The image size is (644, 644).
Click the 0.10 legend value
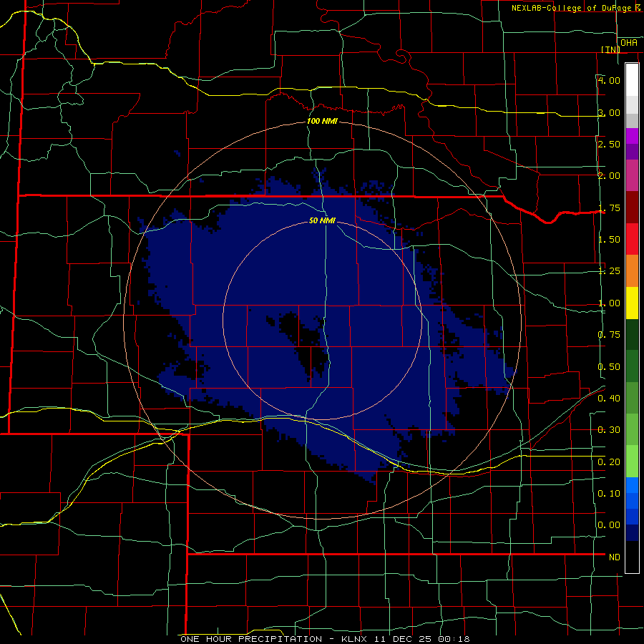[x=609, y=493]
